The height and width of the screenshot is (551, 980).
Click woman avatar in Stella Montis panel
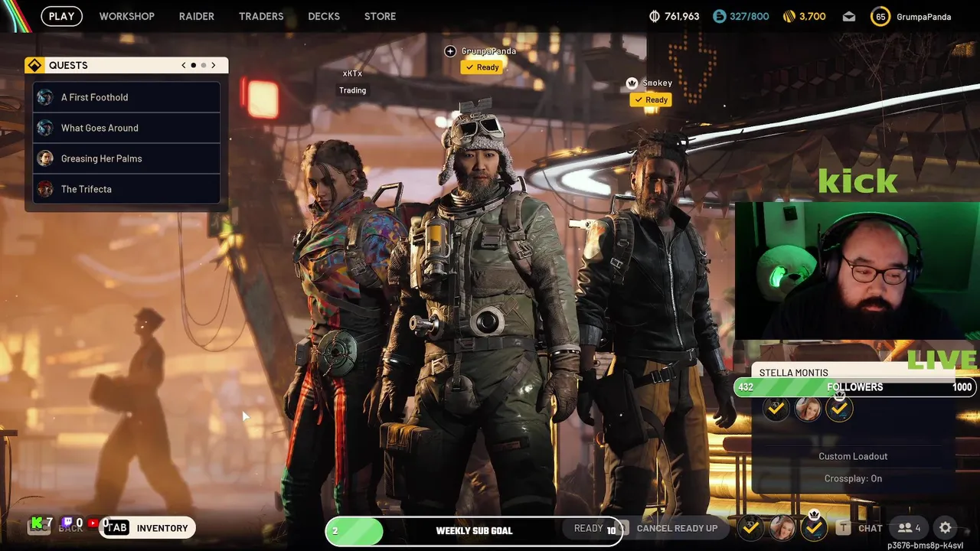(808, 409)
